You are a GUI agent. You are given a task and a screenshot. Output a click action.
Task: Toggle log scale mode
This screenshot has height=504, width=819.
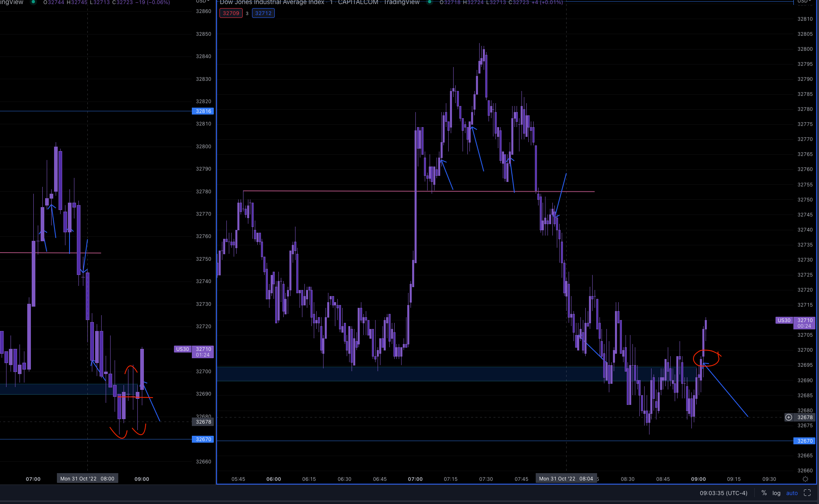coord(776,493)
